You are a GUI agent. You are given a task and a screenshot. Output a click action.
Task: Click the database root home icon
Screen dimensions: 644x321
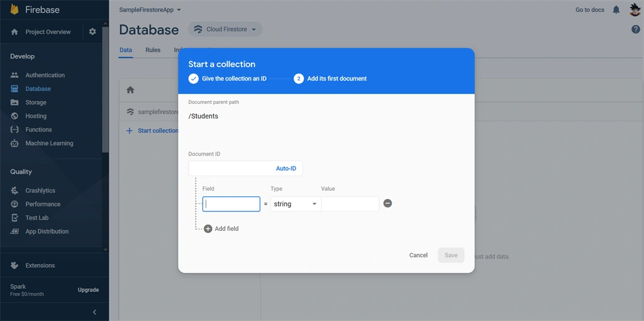130,89
